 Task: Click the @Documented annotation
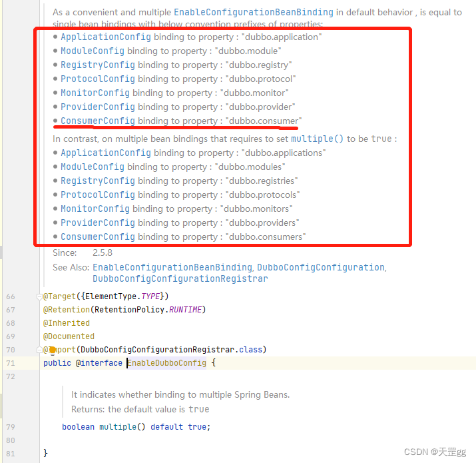69,336
